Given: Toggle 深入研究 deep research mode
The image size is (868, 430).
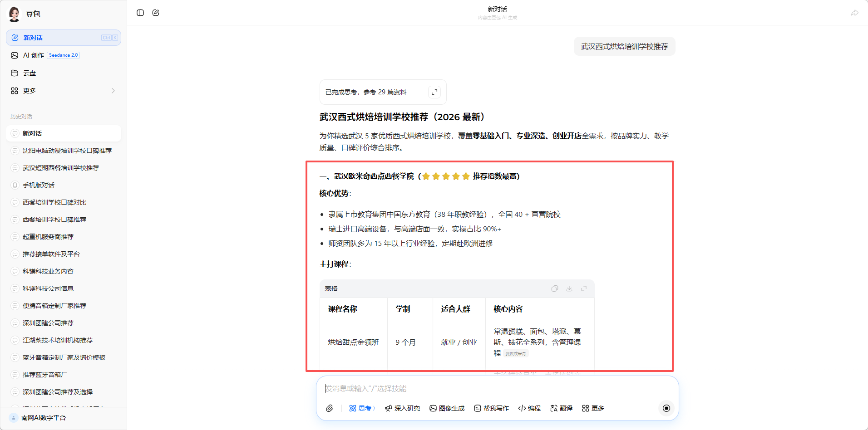Looking at the screenshot, I should (402, 408).
